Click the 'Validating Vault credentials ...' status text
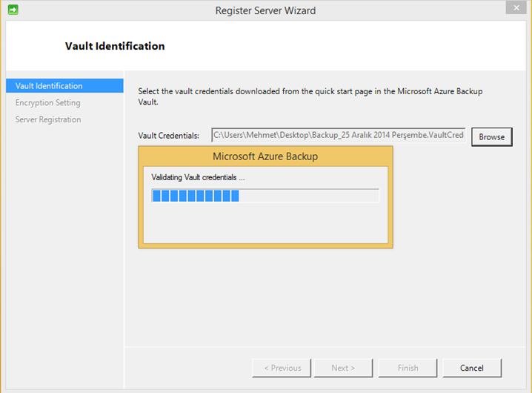532x393 pixels. (198, 177)
